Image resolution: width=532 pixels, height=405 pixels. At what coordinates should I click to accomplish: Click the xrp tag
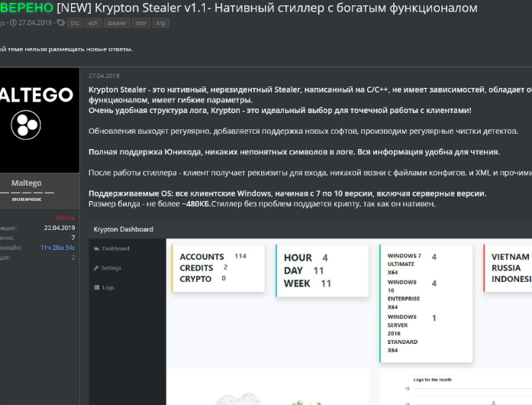(161, 23)
